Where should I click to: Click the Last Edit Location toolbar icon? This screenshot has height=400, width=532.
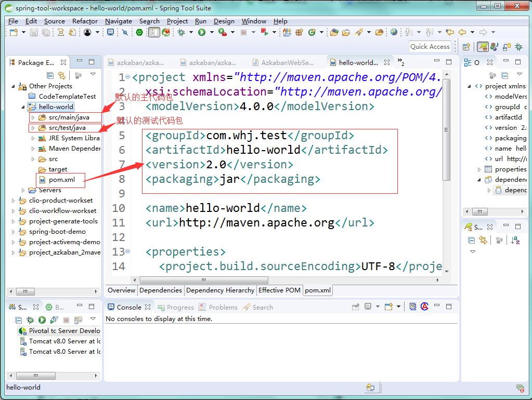click(x=450, y=32)
